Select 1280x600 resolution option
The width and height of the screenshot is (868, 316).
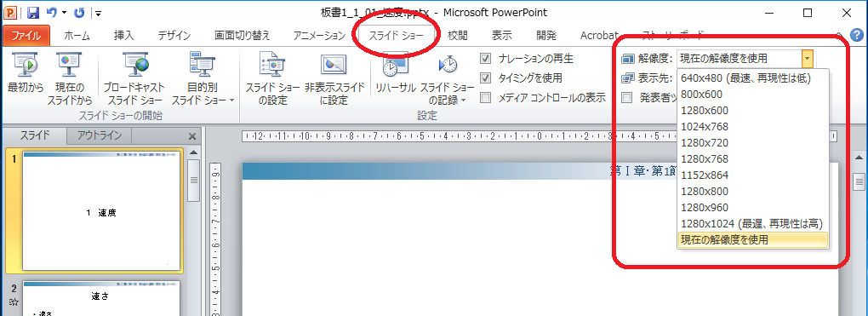(753, 111)
